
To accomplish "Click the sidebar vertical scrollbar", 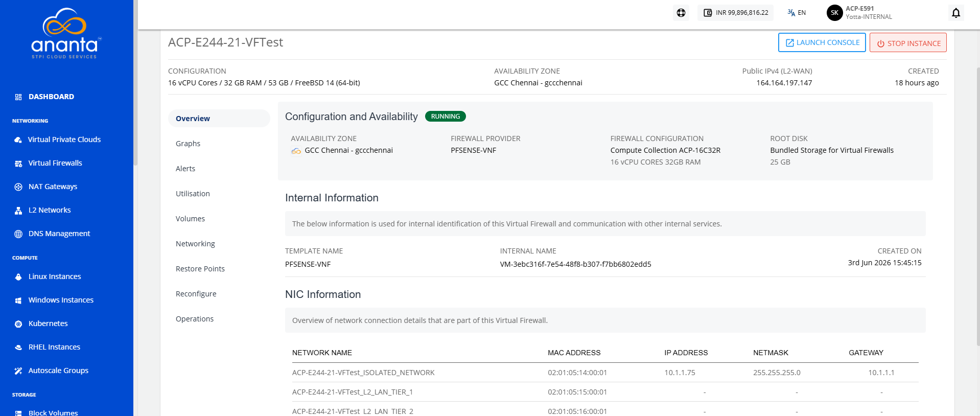I will [135, 82].
